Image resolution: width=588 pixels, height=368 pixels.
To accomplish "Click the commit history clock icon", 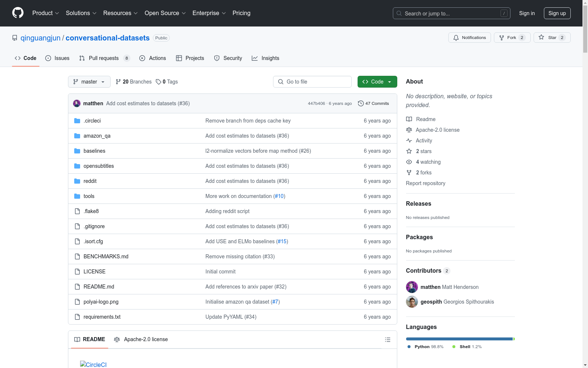I will click(361, 103).
